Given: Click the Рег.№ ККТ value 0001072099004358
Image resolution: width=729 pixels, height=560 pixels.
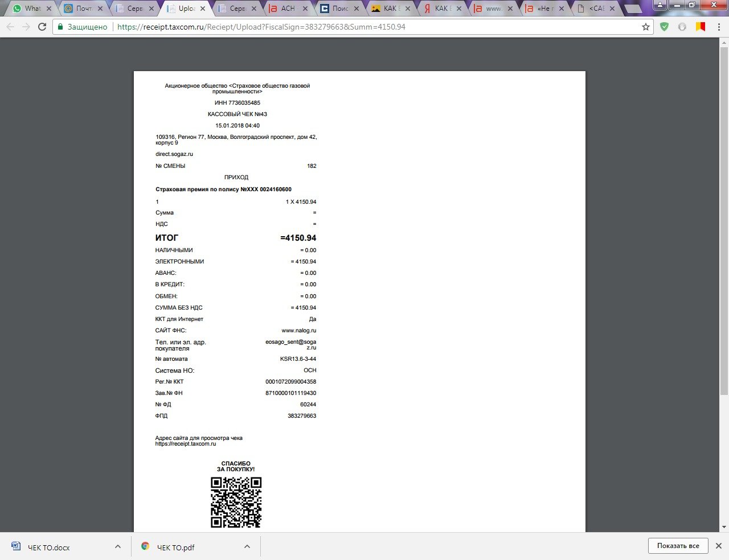Looking at the screenshot, I should [291, 382].
